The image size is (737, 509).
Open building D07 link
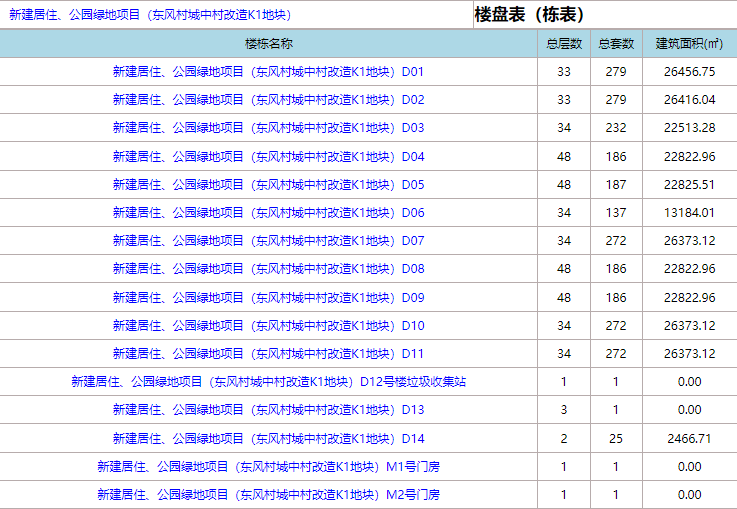tap(268, 241)
